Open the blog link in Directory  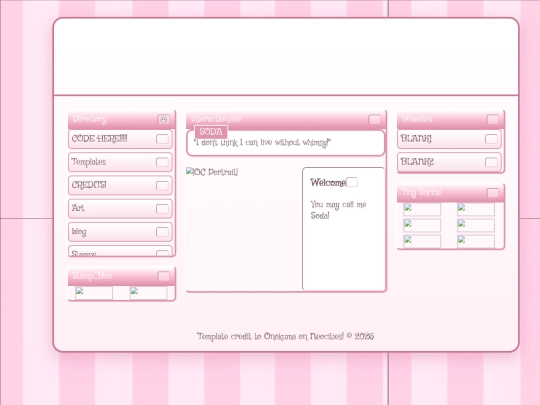(x=120, y=232)
